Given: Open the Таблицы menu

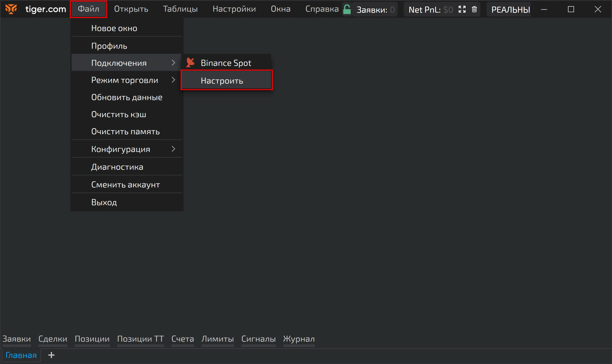Looking at the screenshot, I should coord(180,9).
